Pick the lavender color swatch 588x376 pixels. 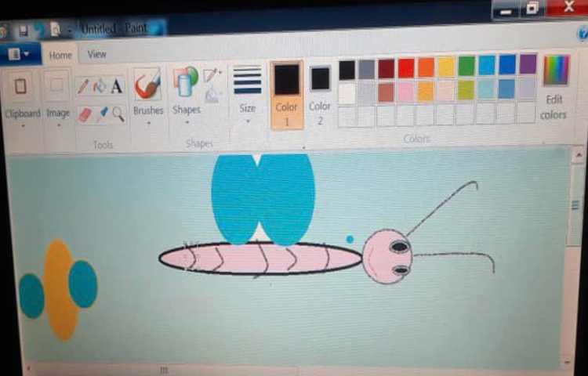[528, 88]
